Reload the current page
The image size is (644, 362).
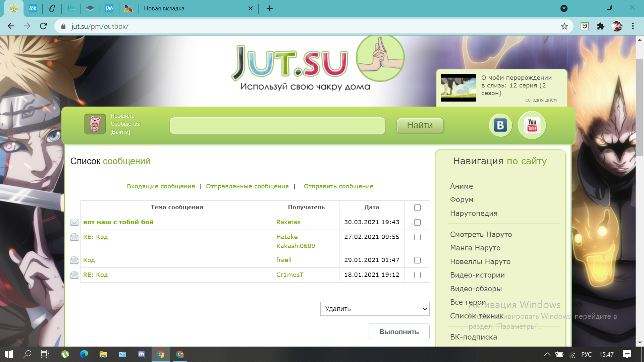[43, 26]
